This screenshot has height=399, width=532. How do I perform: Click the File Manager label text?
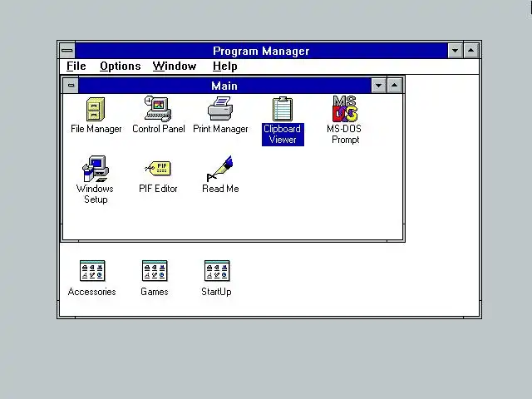click(x=96, y=129)
